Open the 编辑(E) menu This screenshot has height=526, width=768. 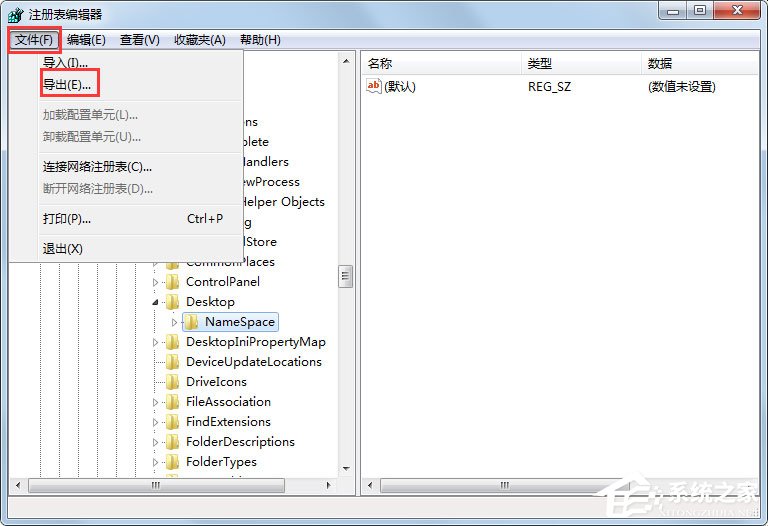click(86, 40)
